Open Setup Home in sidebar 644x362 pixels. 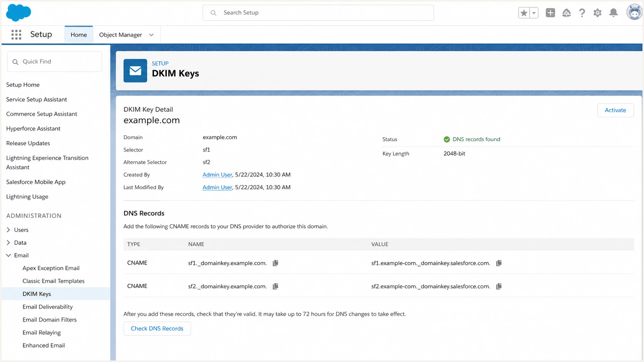tap(23, 85)
